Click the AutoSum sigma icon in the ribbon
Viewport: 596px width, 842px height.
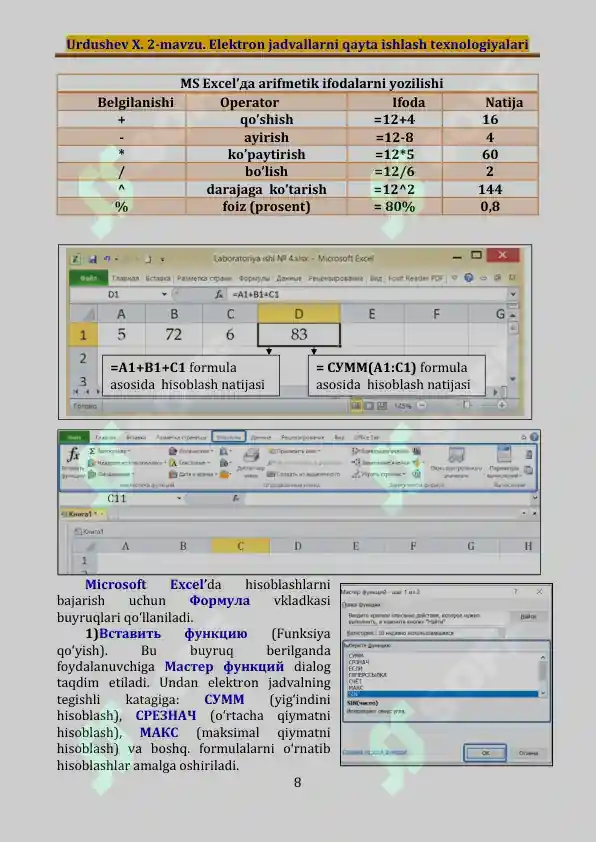pyautogui.click(x=92, y=451)
